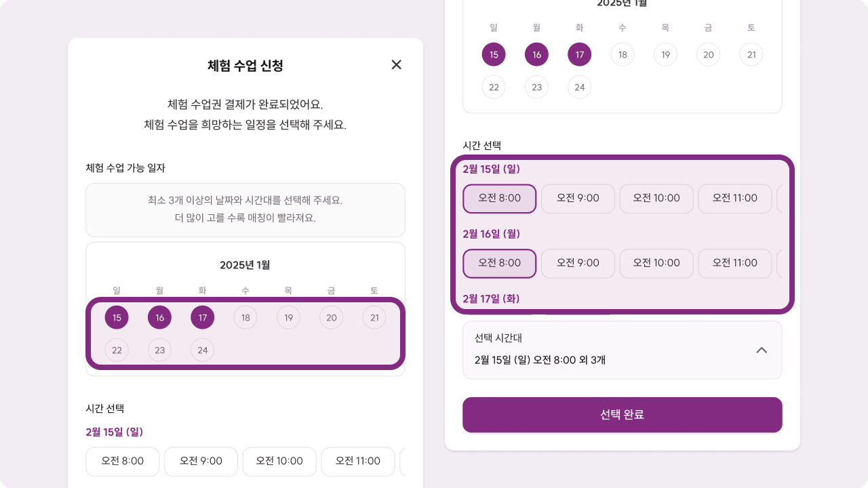This screenshot has height=488, width=868.
Task: Pick date 20 in the 체험 수업 신청 dialog calendar
Action: (331, 317)
